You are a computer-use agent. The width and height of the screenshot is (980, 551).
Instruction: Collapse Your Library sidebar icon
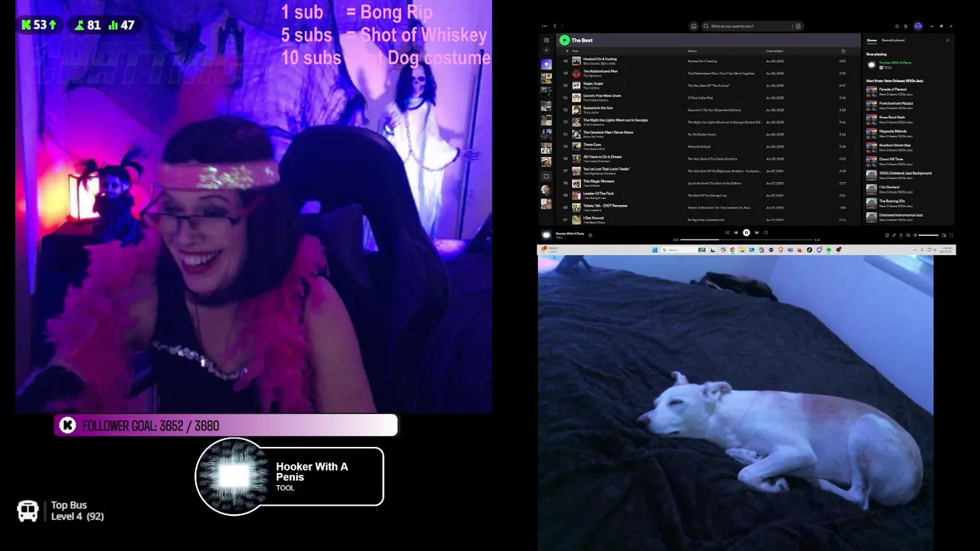(x=546, y=40)
